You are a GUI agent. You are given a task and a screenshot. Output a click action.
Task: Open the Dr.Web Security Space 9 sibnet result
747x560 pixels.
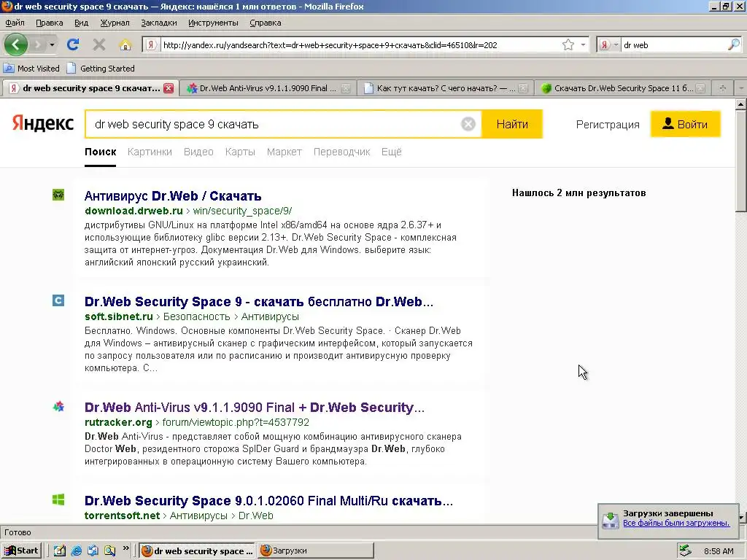259,302
